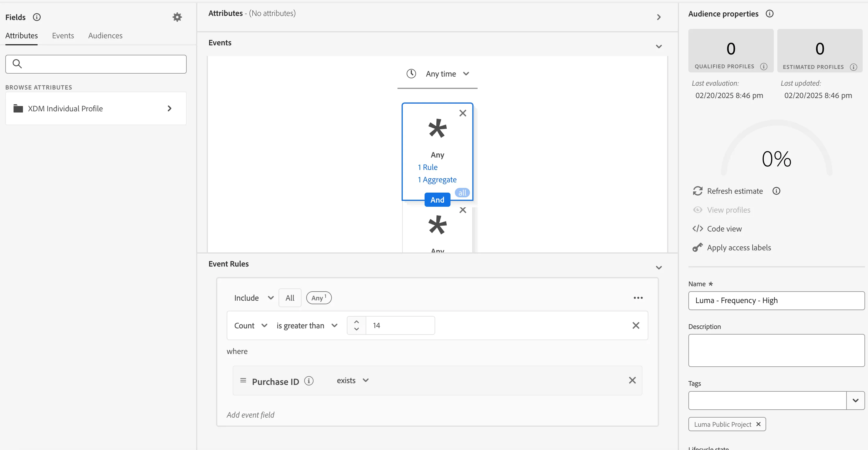The image size is (868, 450).
Task: Collapse the Event Rules section
Action: click(659, 268)
